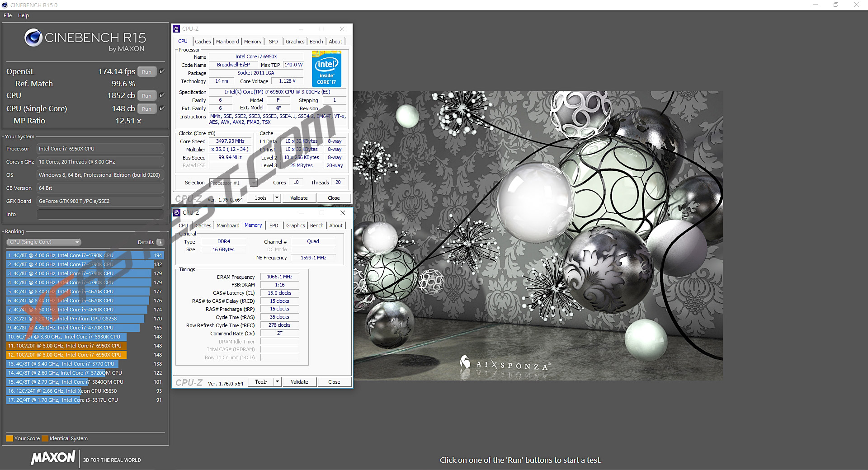Close the CPU-Z Memory window via its title bar X
Image resolution: width=868 pixels, height=470 pixels.
[342, 213]
